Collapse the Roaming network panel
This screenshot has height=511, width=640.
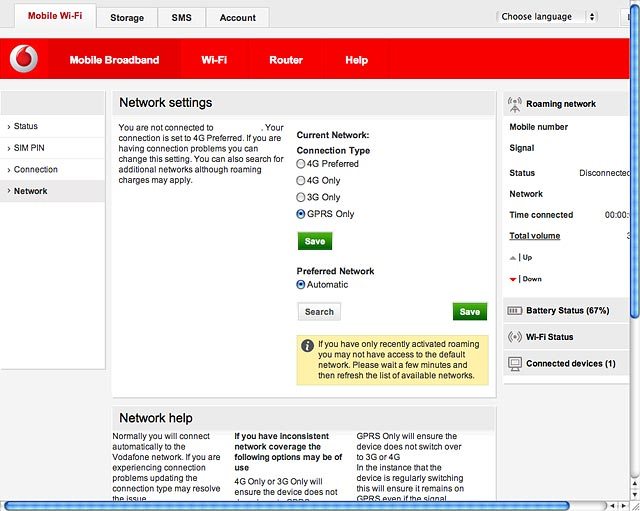tap(566, 104)
